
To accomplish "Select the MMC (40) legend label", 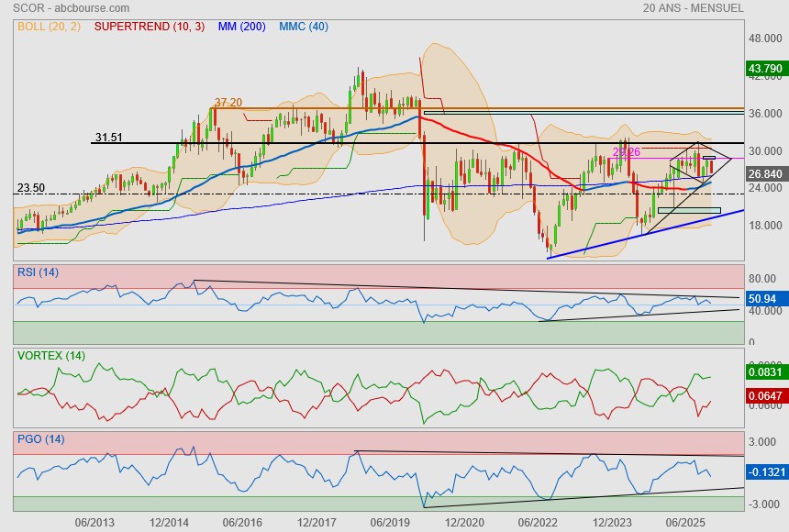I will click(304, 27).
